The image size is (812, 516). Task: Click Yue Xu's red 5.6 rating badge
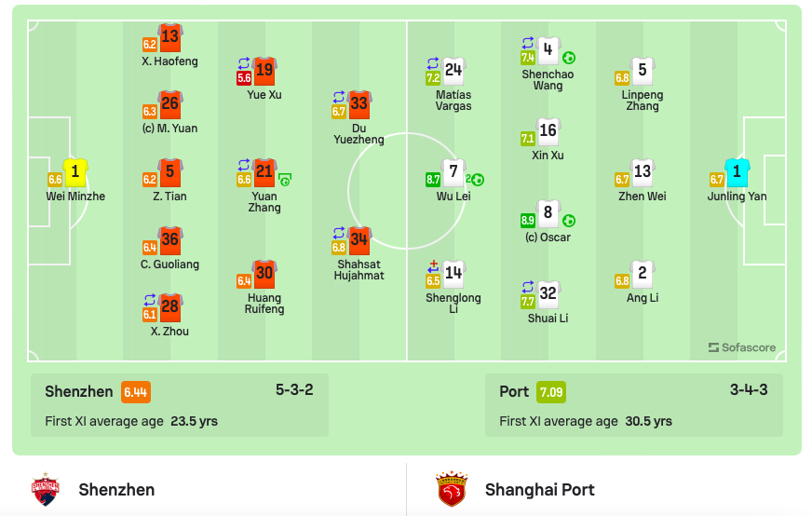pos(244,78)
